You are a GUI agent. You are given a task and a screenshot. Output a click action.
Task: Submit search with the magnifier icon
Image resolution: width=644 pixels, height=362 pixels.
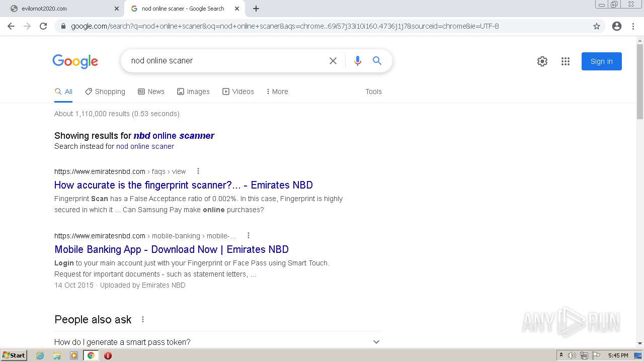point(377,61)
